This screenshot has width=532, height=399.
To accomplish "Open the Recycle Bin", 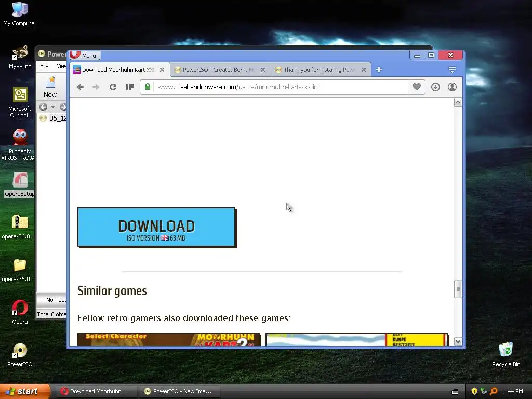I will [x=506, y=354].
